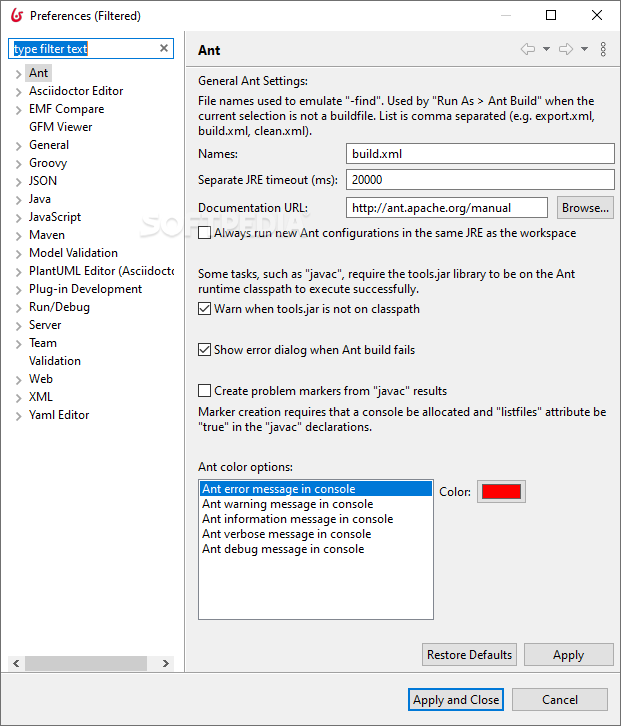Select PlantUML Editor in the tree
Image resolution: width=621 pixels, height=726 pixels.
click(101, 271)
